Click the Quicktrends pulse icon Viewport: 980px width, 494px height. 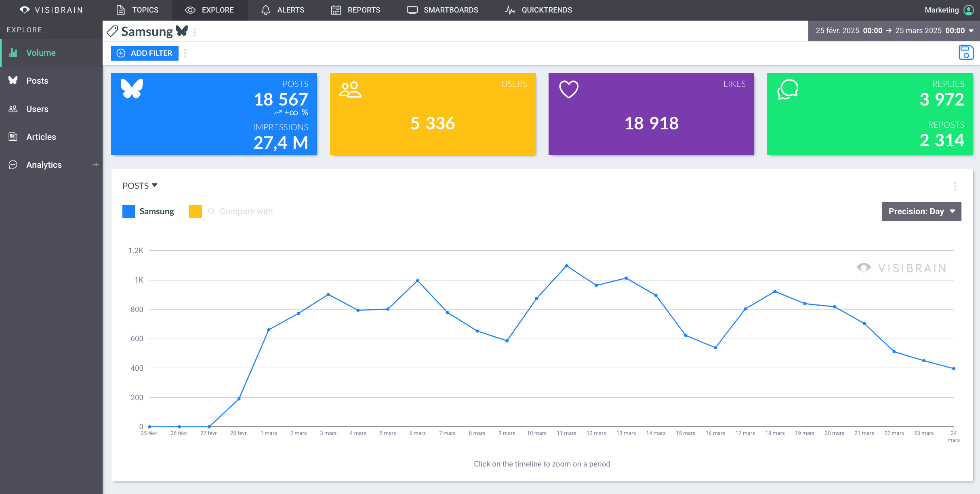point(510,10)
